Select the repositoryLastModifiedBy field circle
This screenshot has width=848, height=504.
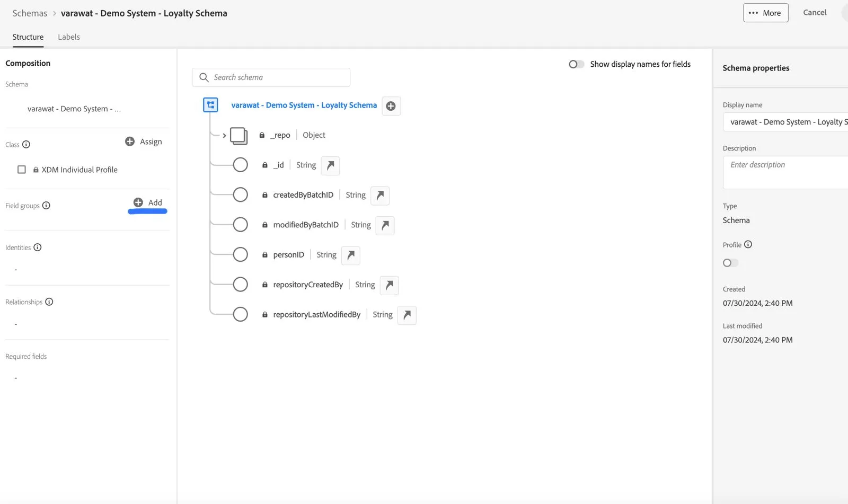240,314
